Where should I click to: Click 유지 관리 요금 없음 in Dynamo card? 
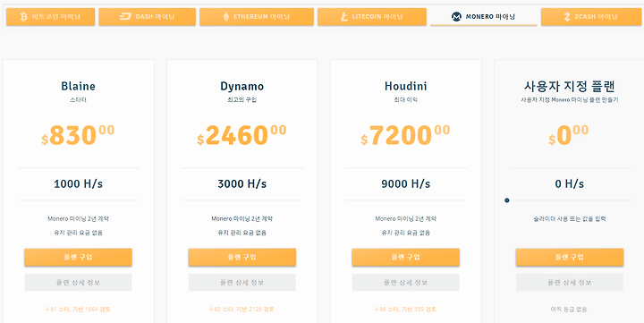241,233
